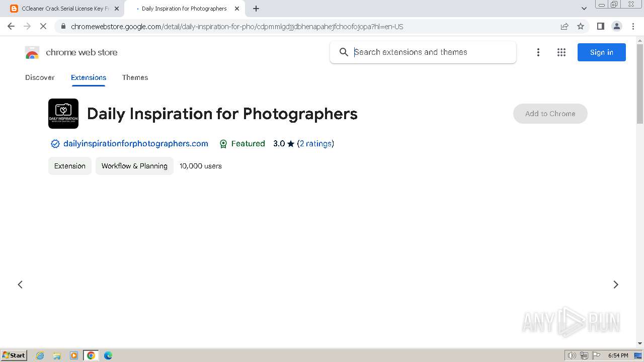Click the verified publisher badge icon
The width and height of the screenshot is (644, 362).
pos(55,144)
